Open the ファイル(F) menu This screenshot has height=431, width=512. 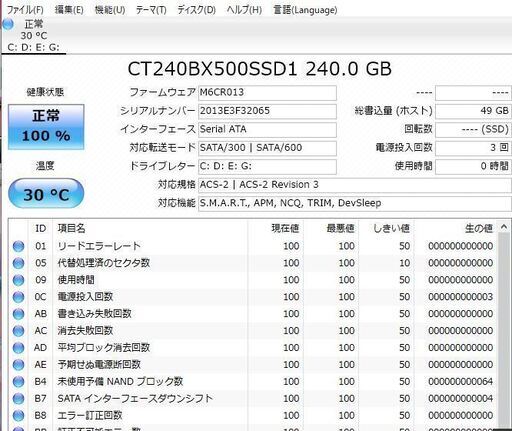(x=25, y=10)
